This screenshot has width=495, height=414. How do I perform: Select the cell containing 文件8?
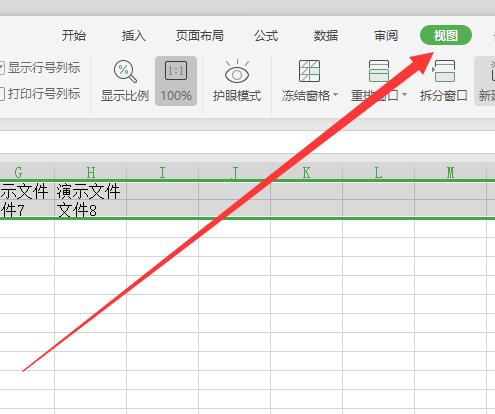point(90,210)
